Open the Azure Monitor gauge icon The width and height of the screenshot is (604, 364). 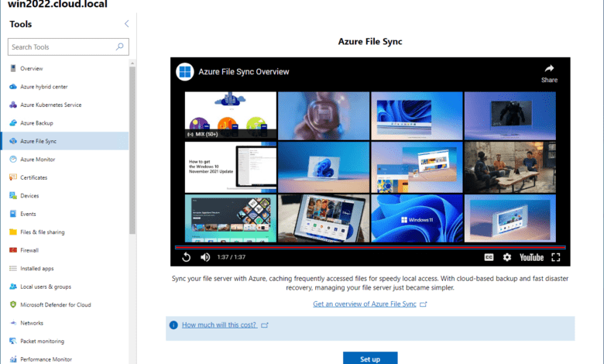coord(13,159)
